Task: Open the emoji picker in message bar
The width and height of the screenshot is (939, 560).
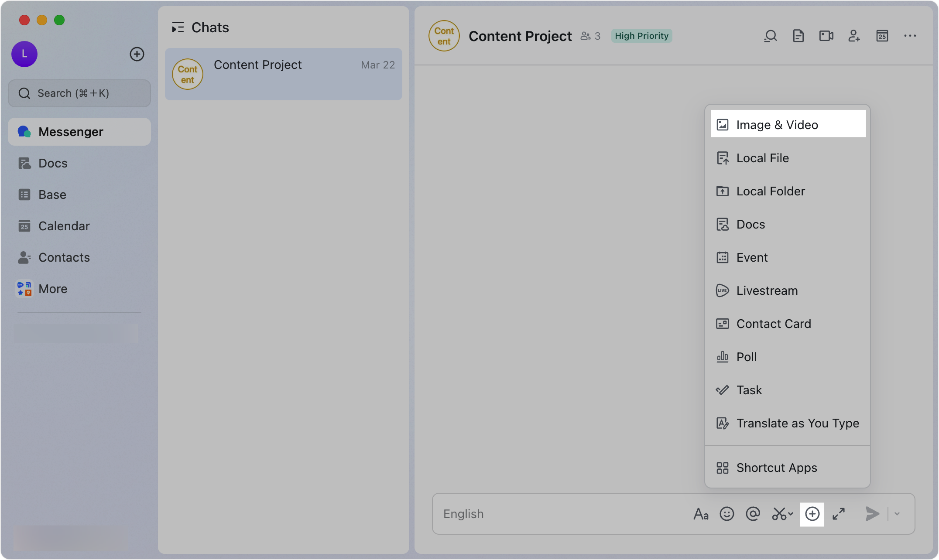Action: [727, 514]
